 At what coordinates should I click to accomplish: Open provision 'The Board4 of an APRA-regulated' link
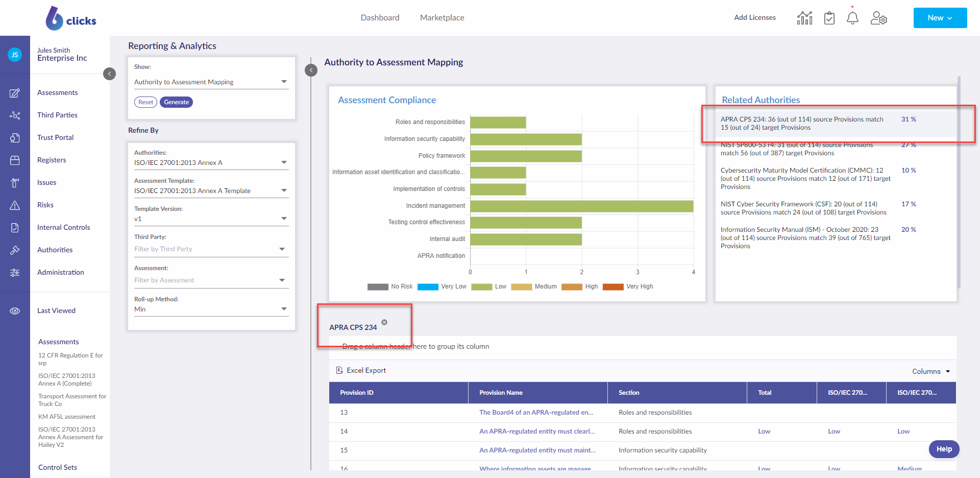click(x=536, y=413)
